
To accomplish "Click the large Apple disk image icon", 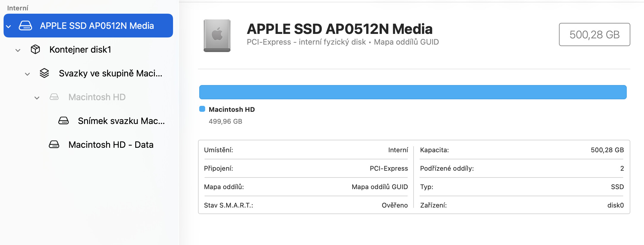I will tap(217, 36).
